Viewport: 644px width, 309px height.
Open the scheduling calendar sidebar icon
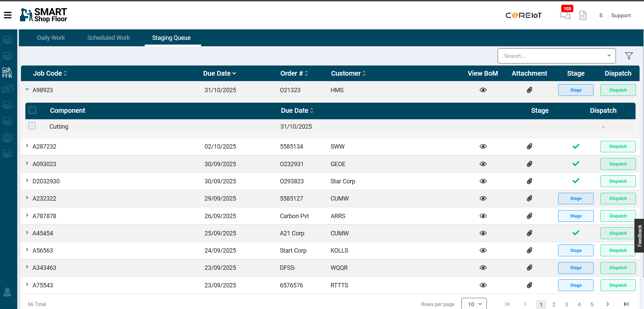click(7, 88)
